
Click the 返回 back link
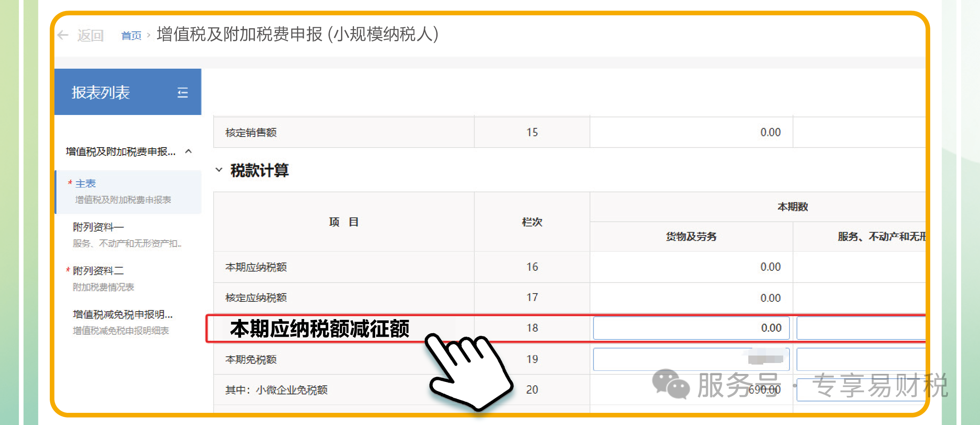pos(91,36)
